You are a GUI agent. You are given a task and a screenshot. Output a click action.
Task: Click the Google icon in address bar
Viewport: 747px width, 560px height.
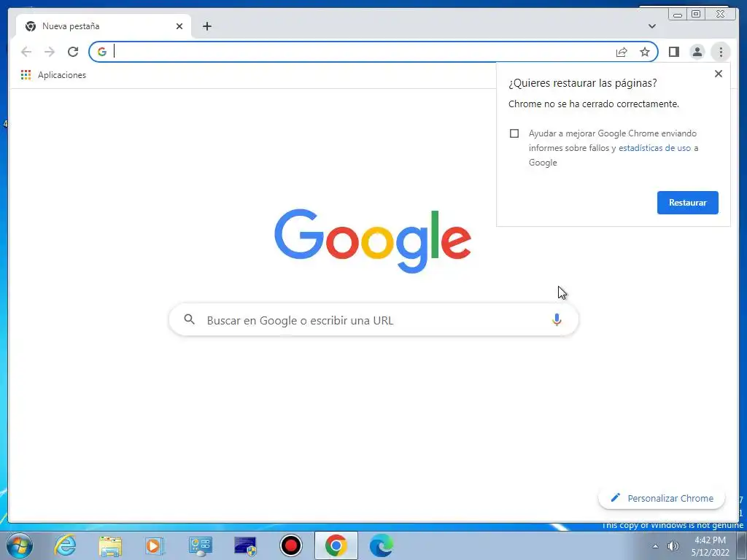tap(102, 52)
